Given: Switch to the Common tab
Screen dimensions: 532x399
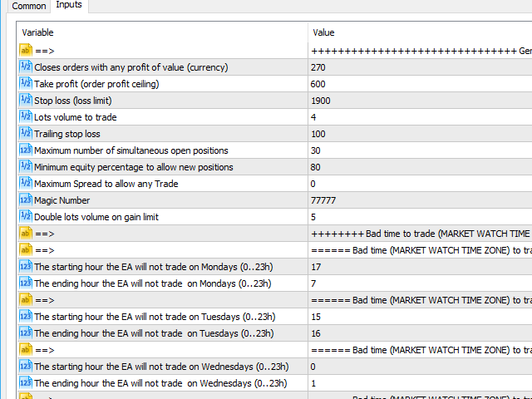Looking at the screenshot, I should pyautogui.click(x=28, y=7).
